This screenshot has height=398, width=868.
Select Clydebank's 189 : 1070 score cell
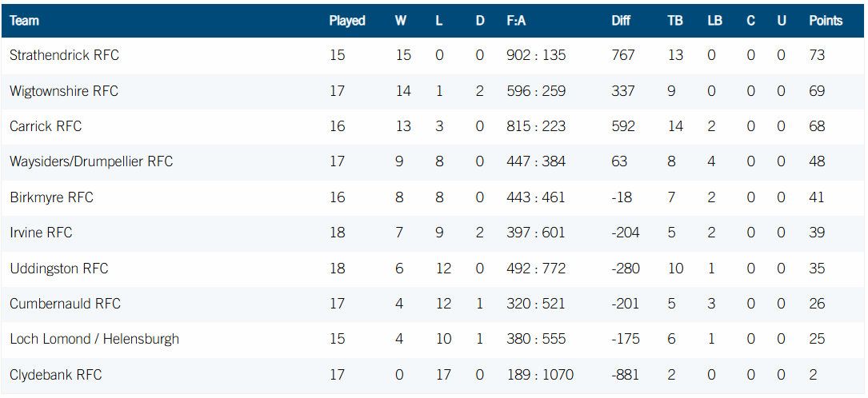(x=540, y=375)
